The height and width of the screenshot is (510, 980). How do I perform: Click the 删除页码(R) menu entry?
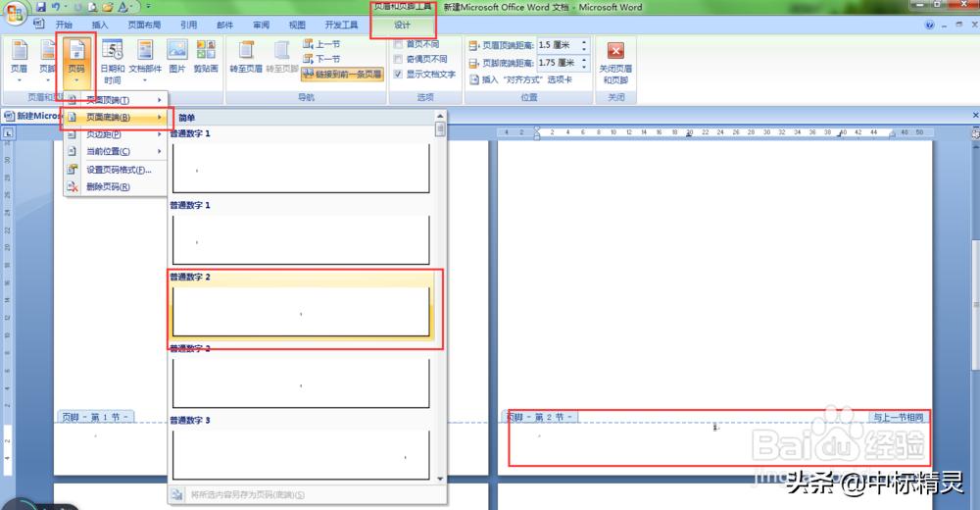pos(116,186)
